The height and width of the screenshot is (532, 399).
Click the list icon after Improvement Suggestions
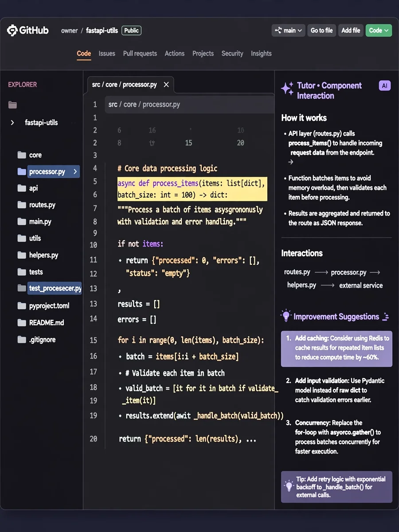click(x=385, y=317)
